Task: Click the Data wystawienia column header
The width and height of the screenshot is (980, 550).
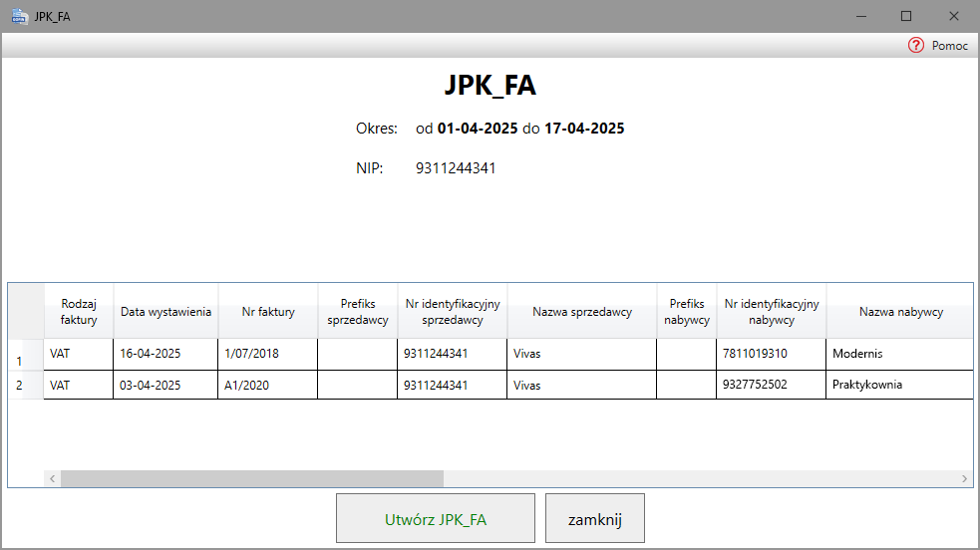Action: tap(165, 312)
